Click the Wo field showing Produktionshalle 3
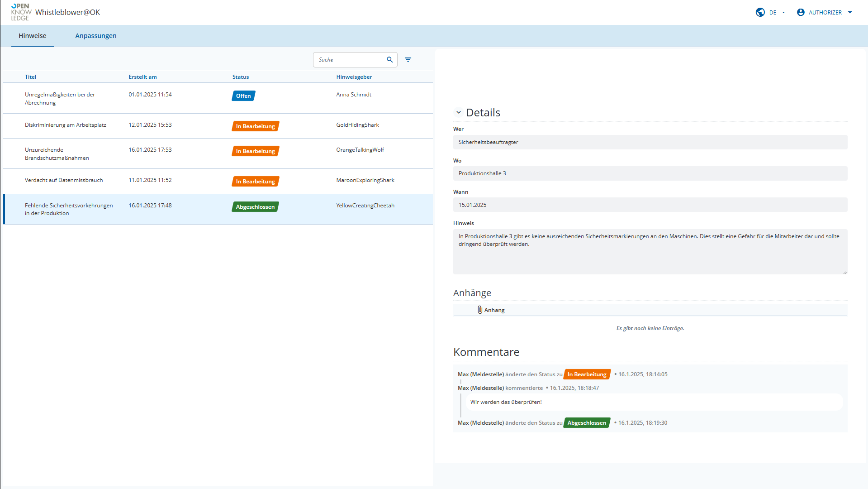Image resolution: width=868 pixels, height=489 pixels. click(x=650, y=173)
